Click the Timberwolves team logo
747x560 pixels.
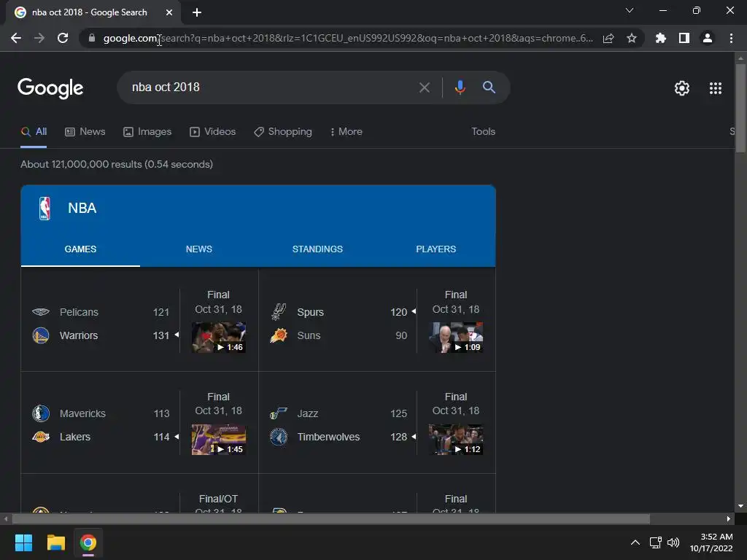coord(279,437)
